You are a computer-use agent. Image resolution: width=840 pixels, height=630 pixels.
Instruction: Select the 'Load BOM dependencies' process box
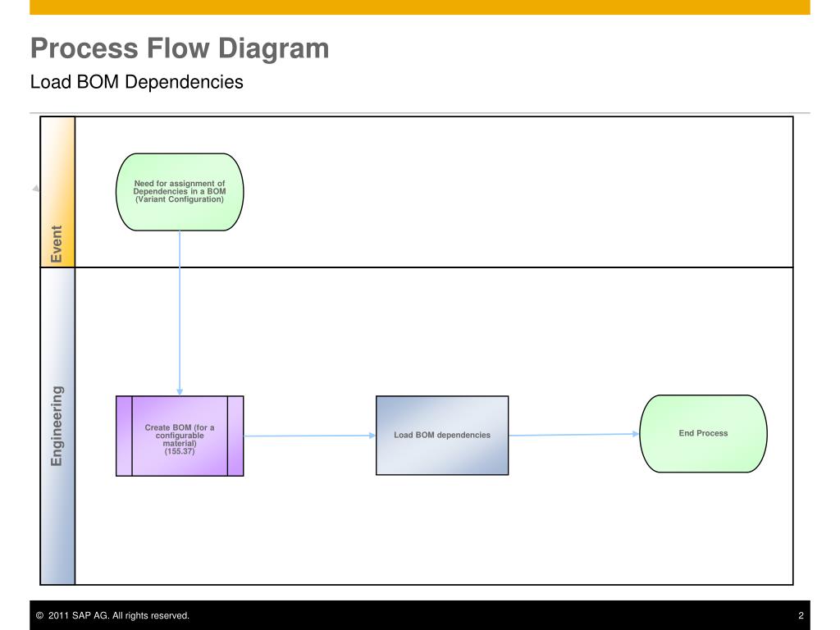pos(442,435)
